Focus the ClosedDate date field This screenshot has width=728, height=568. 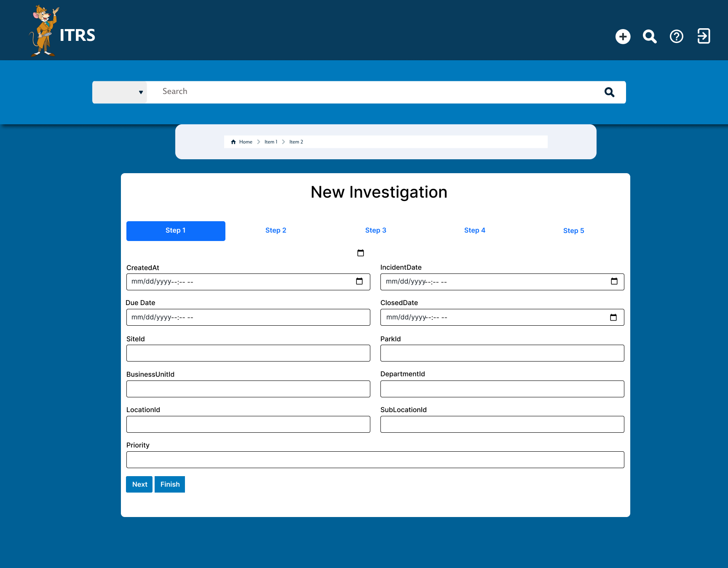tap(502, 317)
